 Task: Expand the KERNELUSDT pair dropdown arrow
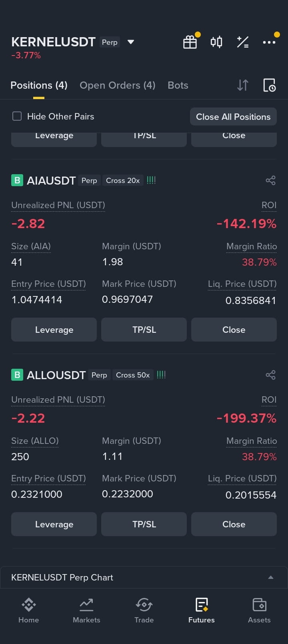coord(130,42)
